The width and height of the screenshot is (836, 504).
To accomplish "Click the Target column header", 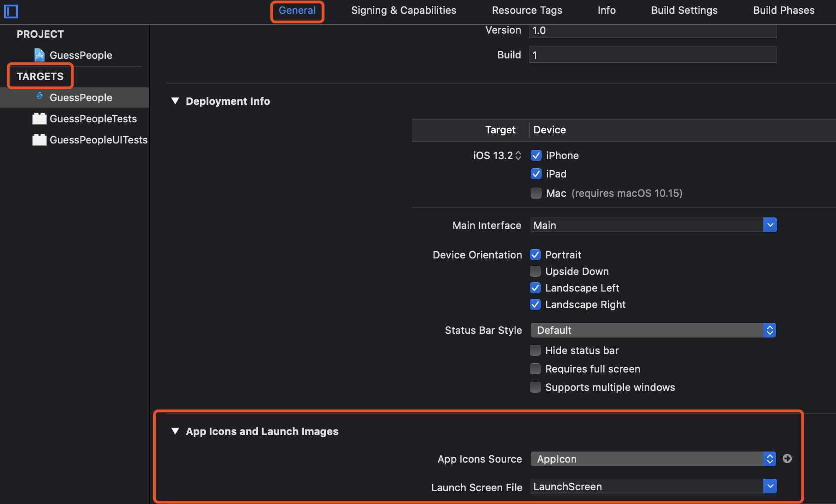I will (x=500, y=130).
